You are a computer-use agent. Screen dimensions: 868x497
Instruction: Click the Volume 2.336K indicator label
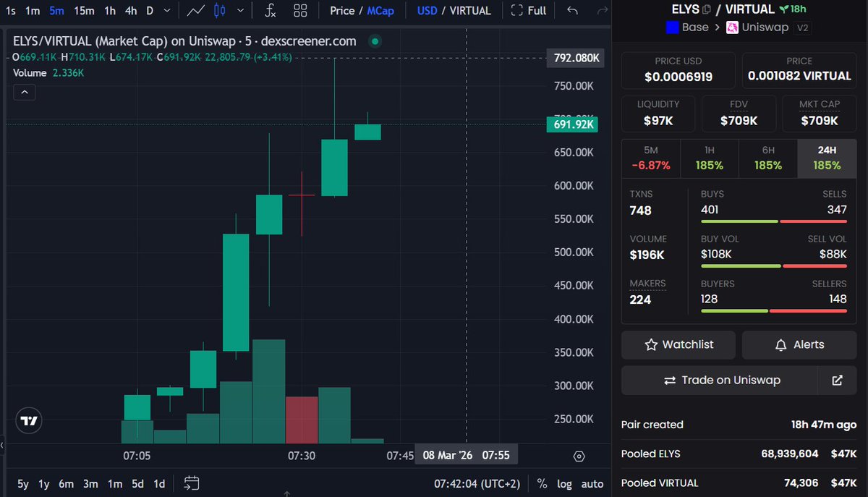click(x=48, y=73)
